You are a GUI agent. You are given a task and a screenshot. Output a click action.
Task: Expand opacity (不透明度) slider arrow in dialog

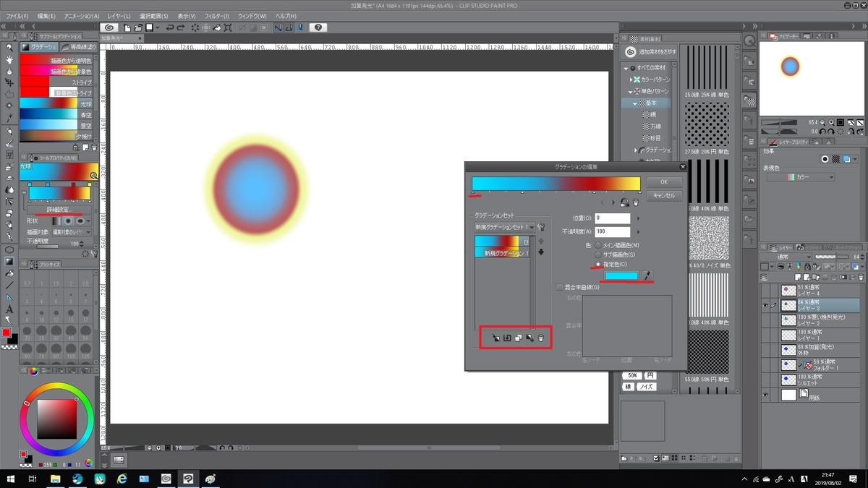coord(638,232)
